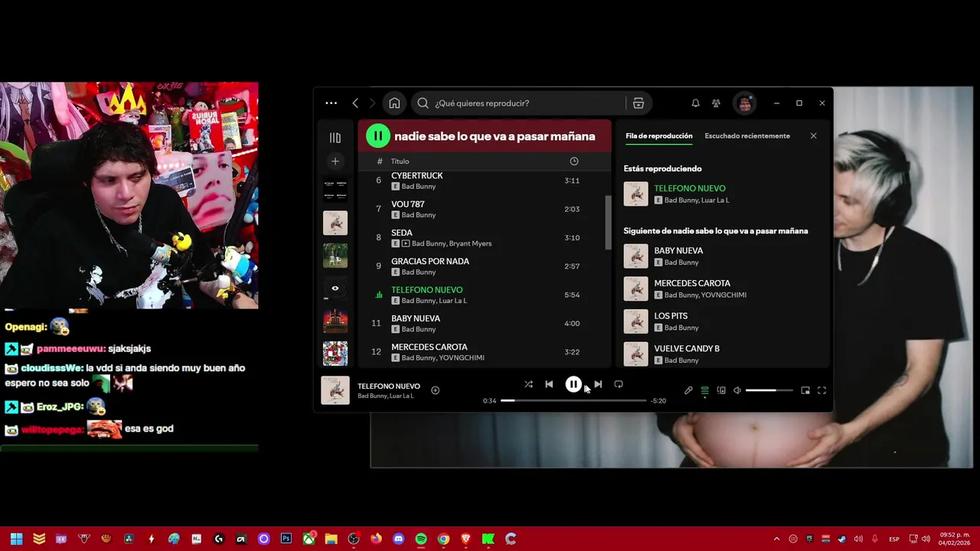The width and height of the screenshot is (980, 551).
Task: Open the second library album thumbnail
Action: click(x=335, y=223)
